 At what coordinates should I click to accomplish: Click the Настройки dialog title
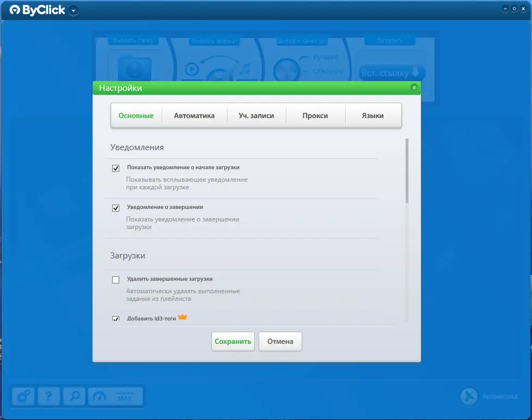[120, 88]
